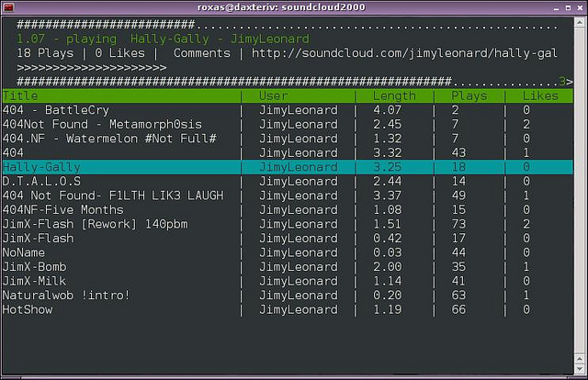Sort by the Length column header
Viewport: 588px width, 380px height.
393,95
